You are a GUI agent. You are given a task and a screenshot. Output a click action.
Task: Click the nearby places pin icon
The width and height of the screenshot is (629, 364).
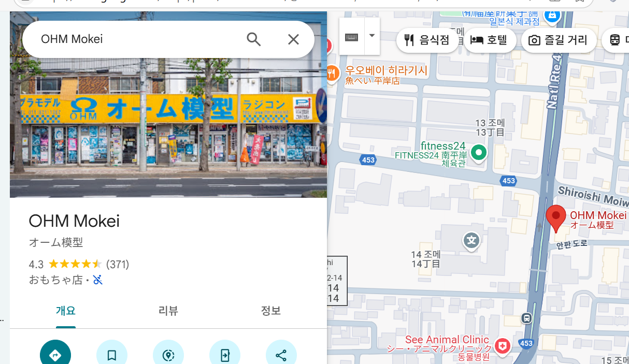[168, 354]
